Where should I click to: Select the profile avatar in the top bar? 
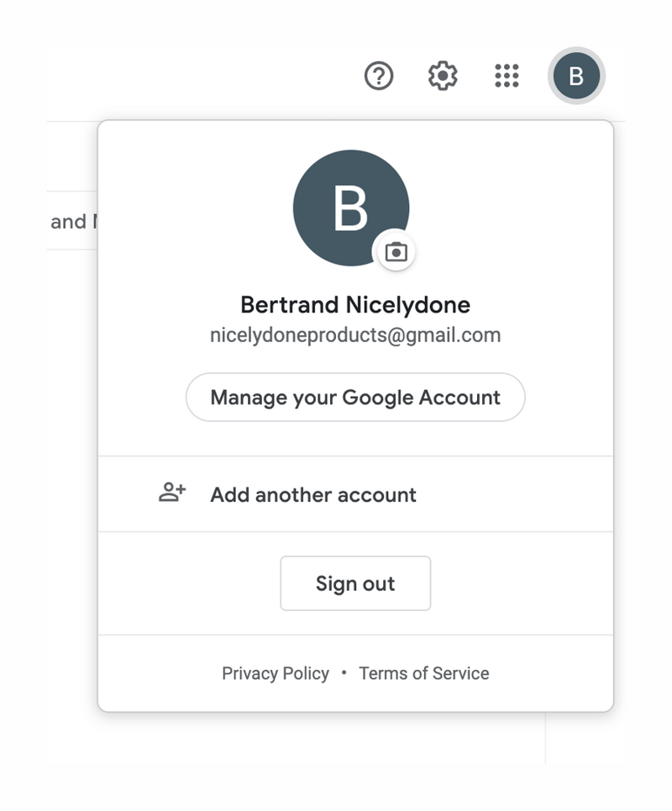(x=577, y=76)
